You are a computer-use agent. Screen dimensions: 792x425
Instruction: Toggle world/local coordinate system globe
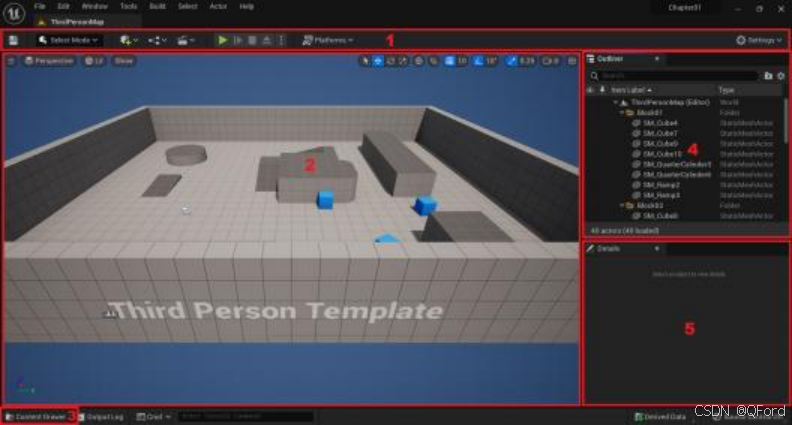click(419, 61)
